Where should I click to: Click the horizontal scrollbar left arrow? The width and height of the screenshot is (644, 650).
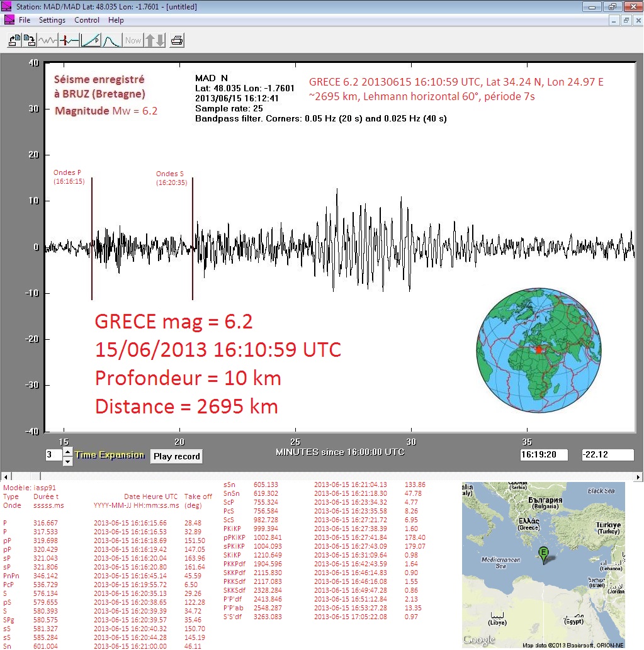click(5, 476)
